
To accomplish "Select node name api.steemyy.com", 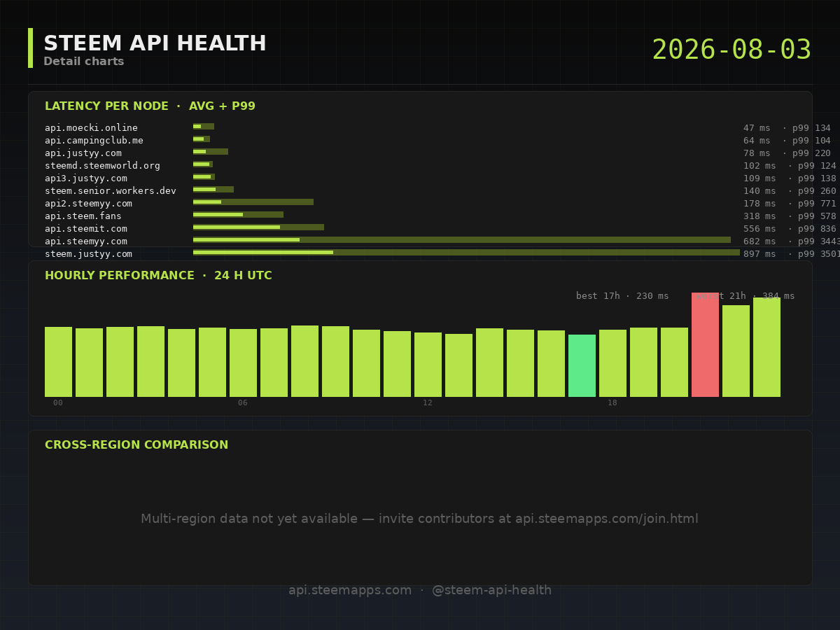I will tap(86, 241).
